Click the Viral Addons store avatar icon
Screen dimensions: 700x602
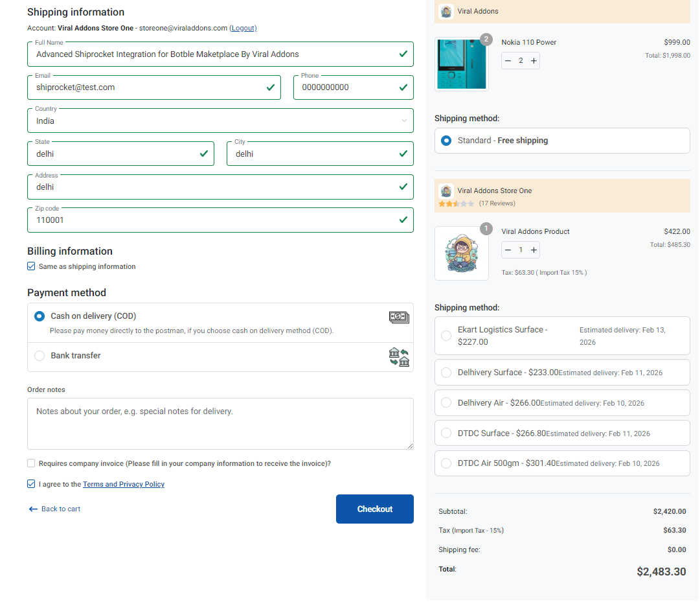point(446,11)
